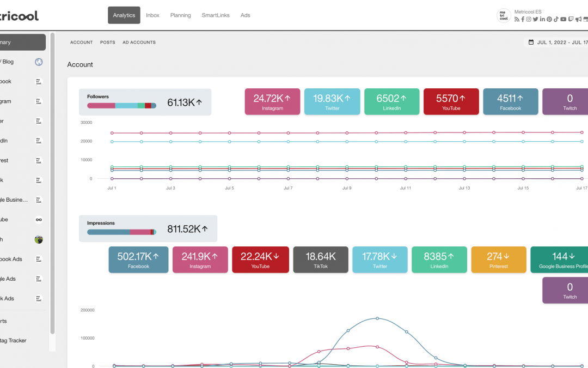Click the Facebook 502.17K impressions card
588x368 pixels.
(138, 260)
